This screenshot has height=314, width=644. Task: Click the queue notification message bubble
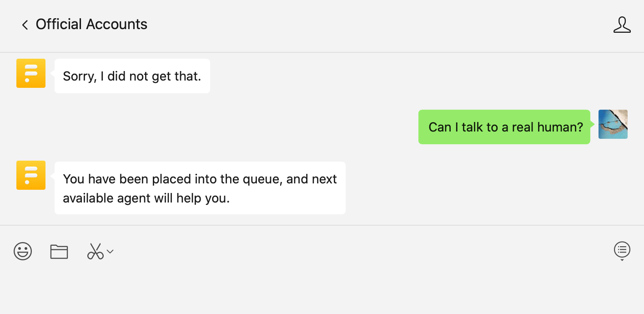pos(200,188)
